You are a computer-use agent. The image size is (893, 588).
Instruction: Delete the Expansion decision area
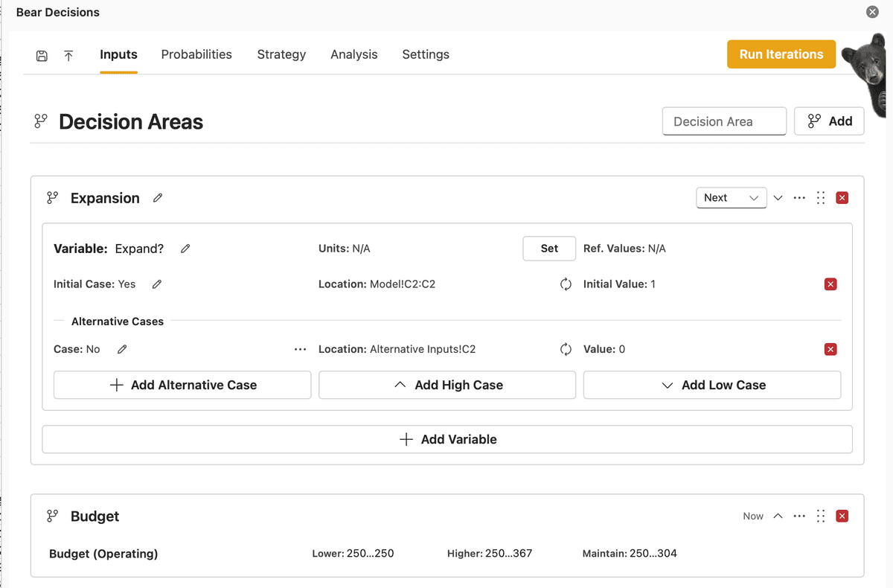pos(842,198)
